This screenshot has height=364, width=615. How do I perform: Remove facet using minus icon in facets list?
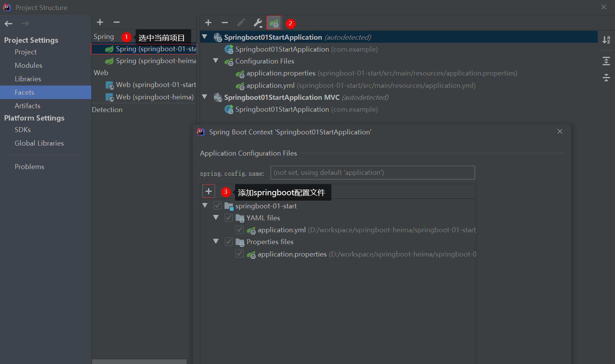116,22
